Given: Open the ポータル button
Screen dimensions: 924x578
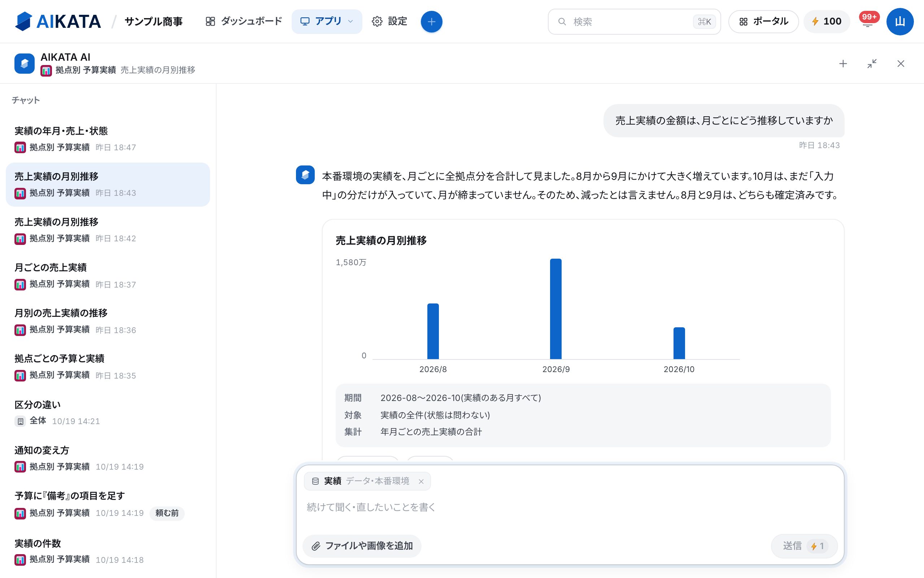Looking at the screenshot, I should coord(764,21).
